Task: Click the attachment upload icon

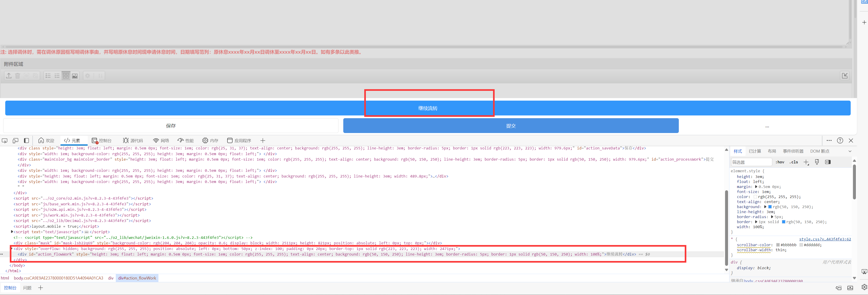Action: coord(9,76)
